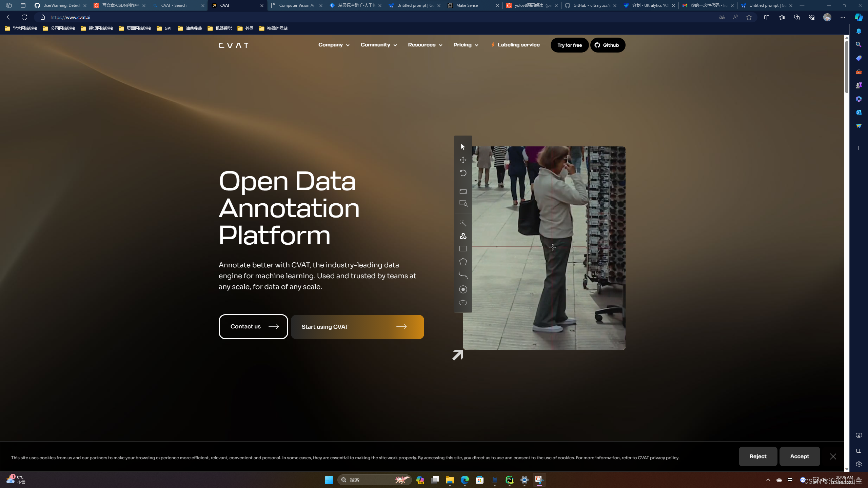Open a new browser tab
The width and height of the screenshot is (868, 488).
pos(802,5)
